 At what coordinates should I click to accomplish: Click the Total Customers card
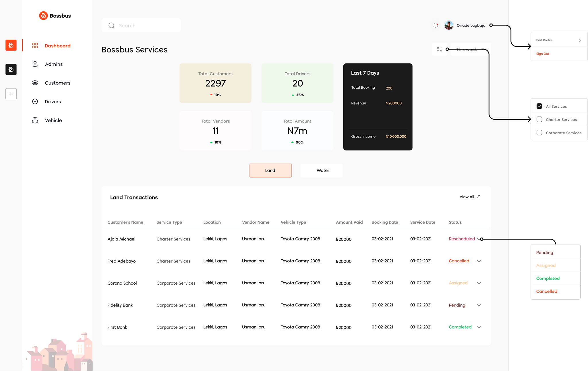pos(215,83)
